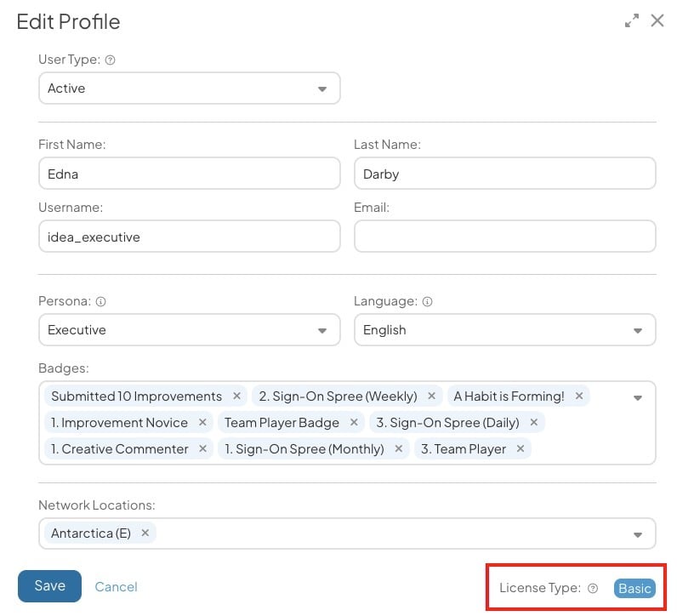Open the Language dropdown showing English
This screenshot has height=616, width=677.
click(504, 330)
